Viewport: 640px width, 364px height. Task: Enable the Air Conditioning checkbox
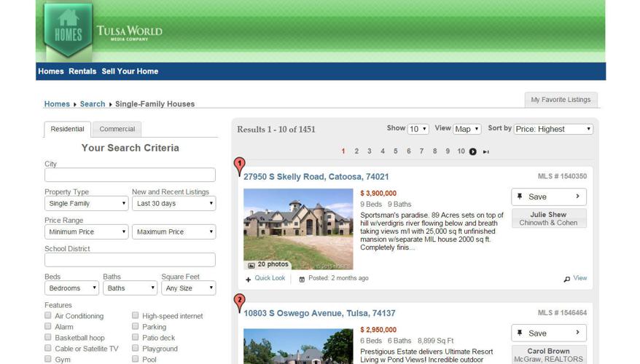pyautogui.click(x=48, y=315)
